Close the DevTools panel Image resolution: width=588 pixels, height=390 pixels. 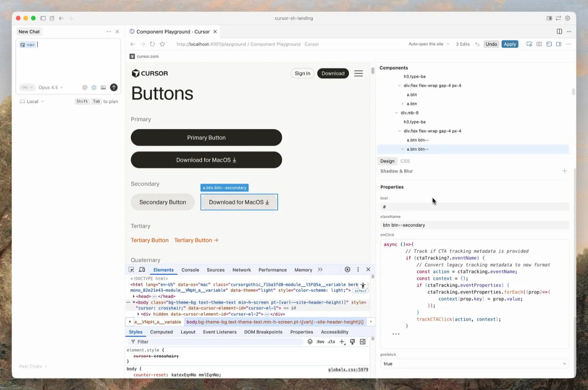pyautogui.click(x=368, y=270)
